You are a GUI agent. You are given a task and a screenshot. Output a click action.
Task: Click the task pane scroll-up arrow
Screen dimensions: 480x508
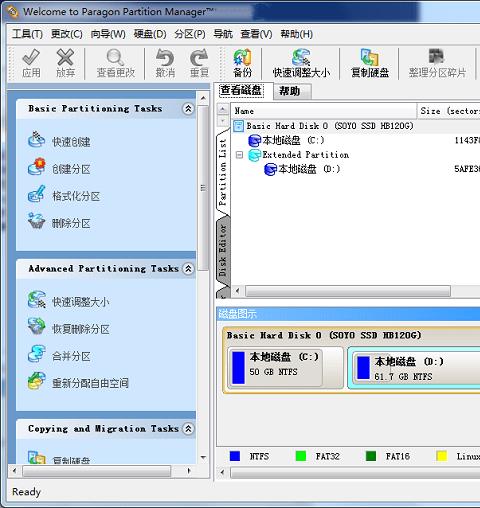tap(203, 98)
